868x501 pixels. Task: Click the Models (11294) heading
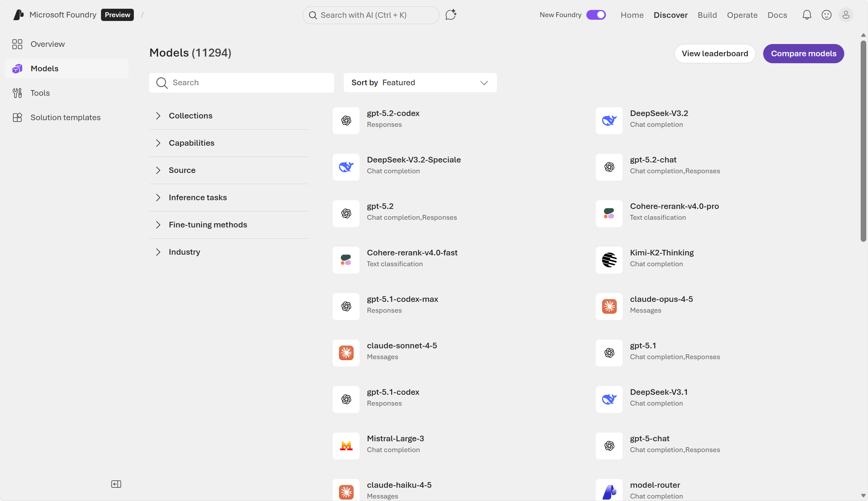(190, 53)
